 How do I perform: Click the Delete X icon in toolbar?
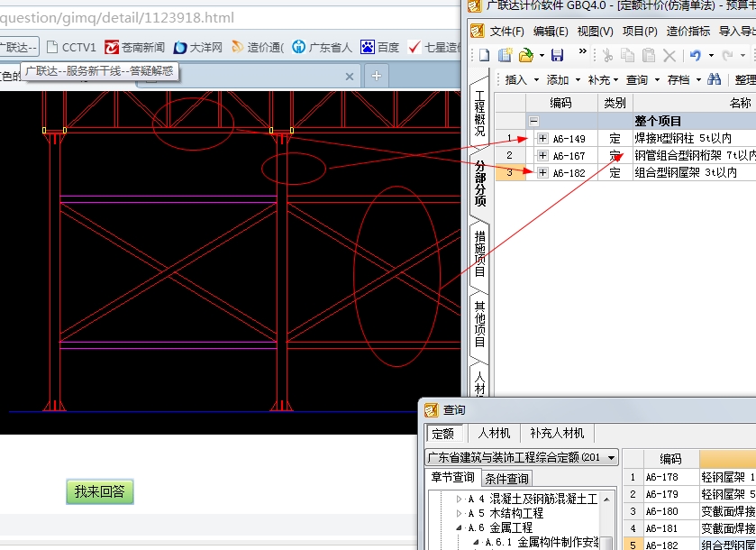click(x=669, y=56)
